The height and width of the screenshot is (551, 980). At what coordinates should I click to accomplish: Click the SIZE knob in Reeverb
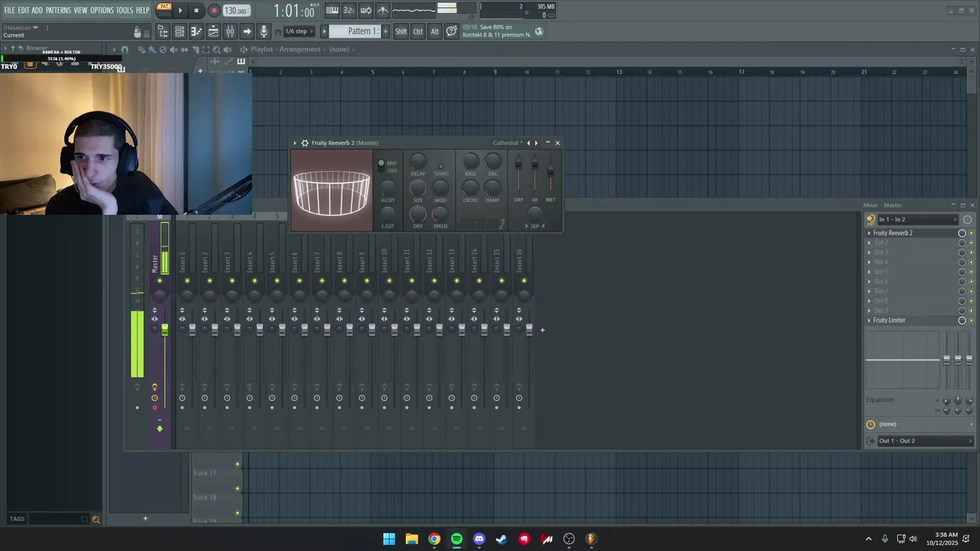pyautogui.click(x=418, y=187)
